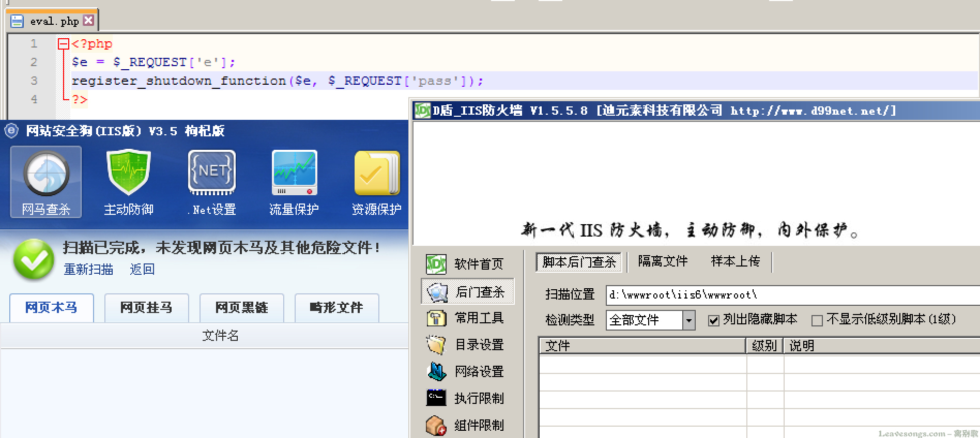The width and height of the screenshot is (980, 438).
Task: Click the green scan-complete checkmark icon
Action: pyautogui.click(x=34, y=259)
